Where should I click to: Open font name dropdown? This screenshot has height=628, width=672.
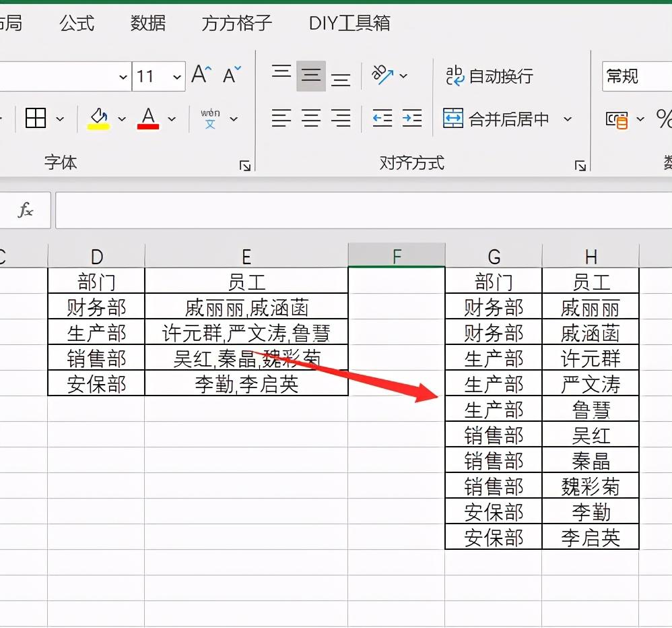coord(123,77)
